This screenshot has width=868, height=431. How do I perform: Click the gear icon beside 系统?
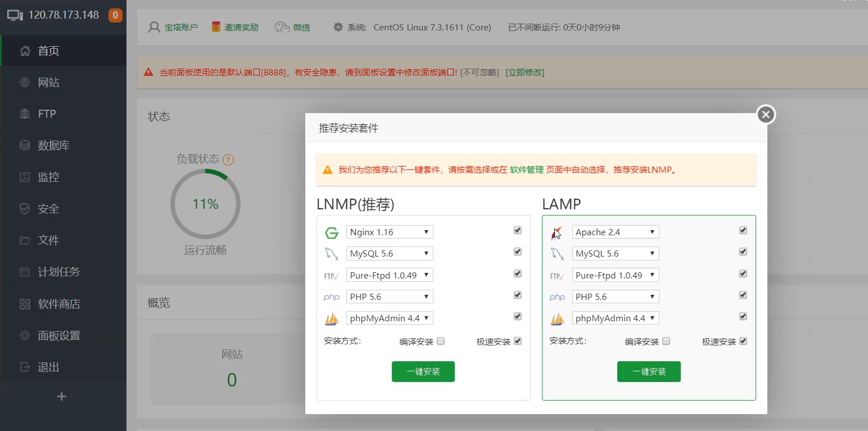coord(338,27)
